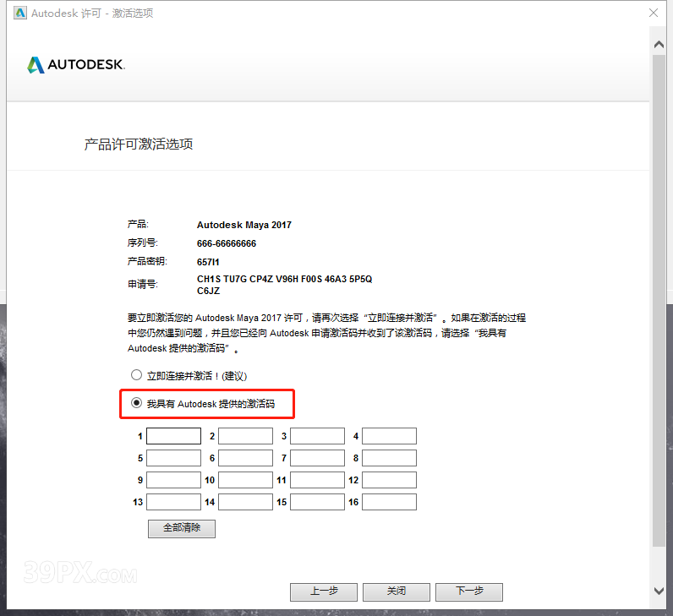Image resolution: width=673 pixels, height=616 pixels.
Task: Click activation code field 1
Action: click(x=174, y=436)
